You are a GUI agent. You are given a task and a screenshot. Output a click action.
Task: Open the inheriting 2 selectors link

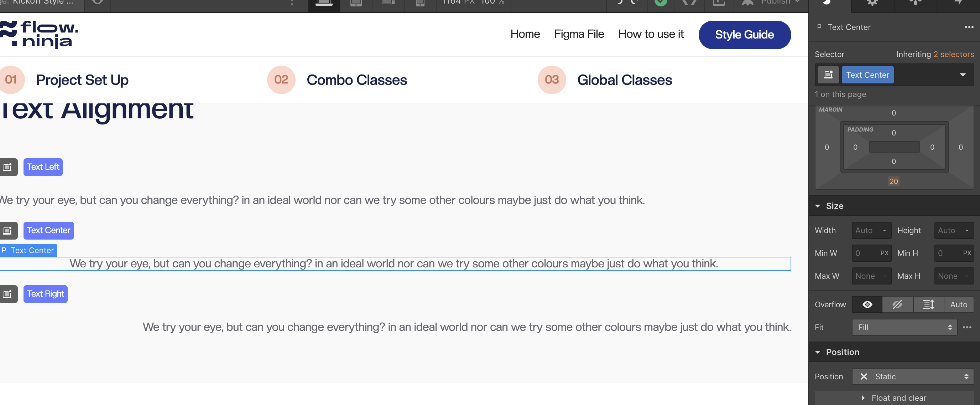(953, 54)
